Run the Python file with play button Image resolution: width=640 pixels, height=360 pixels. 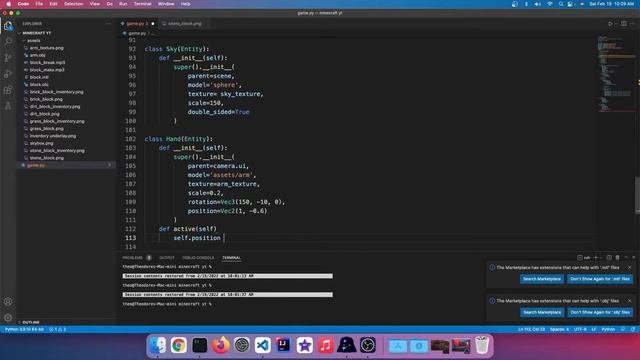click(610, 24)
